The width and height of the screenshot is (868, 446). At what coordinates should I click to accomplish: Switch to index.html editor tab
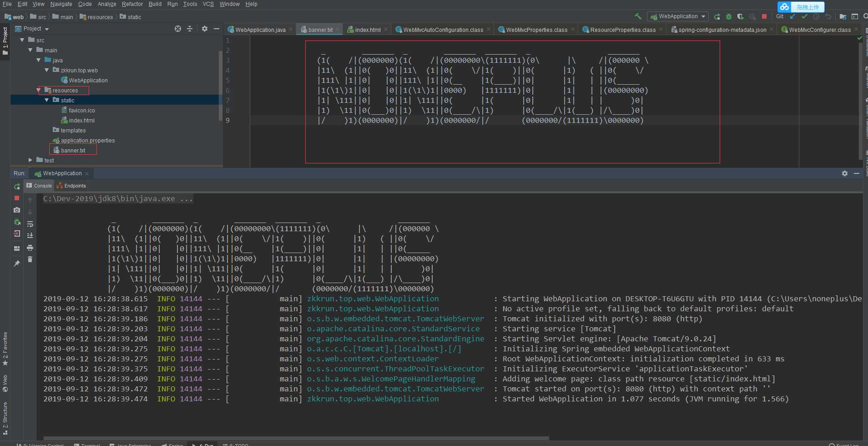(x=367, y=30)
